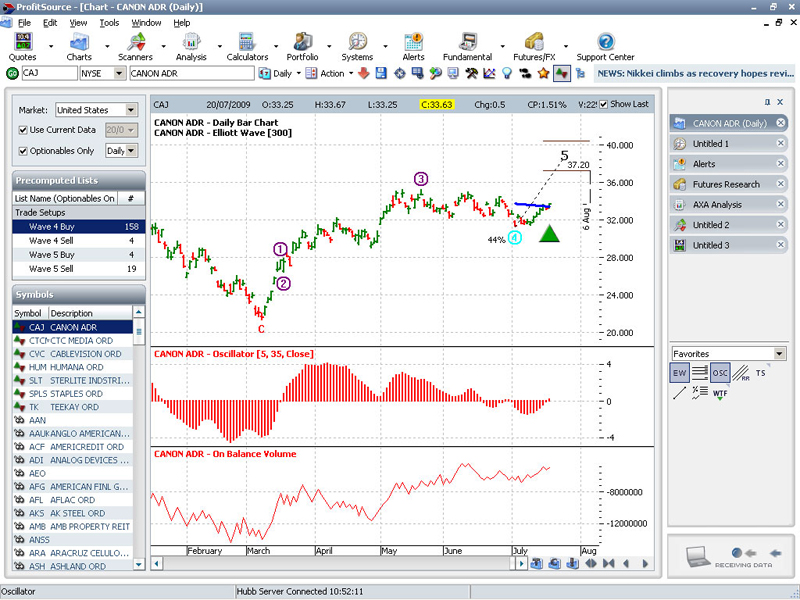
Task: Toggle the Optionables Only checkbox
Action: (x=22, y=151)
